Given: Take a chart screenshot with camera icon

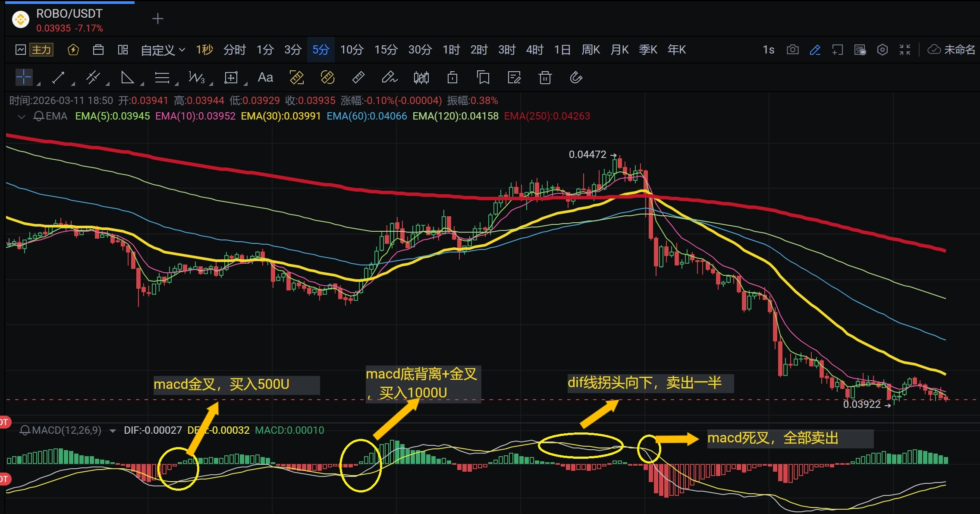Looking at the screenshot, I should coord(792,50).
